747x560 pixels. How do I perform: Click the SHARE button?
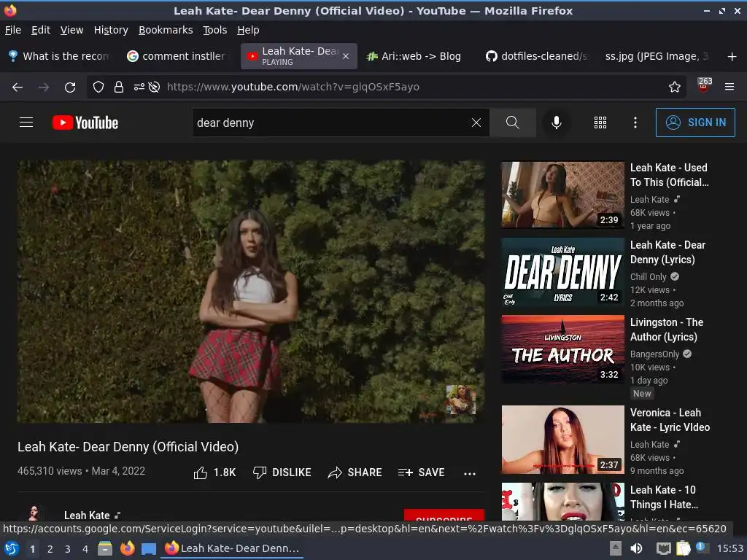click(x=355, y=472)
